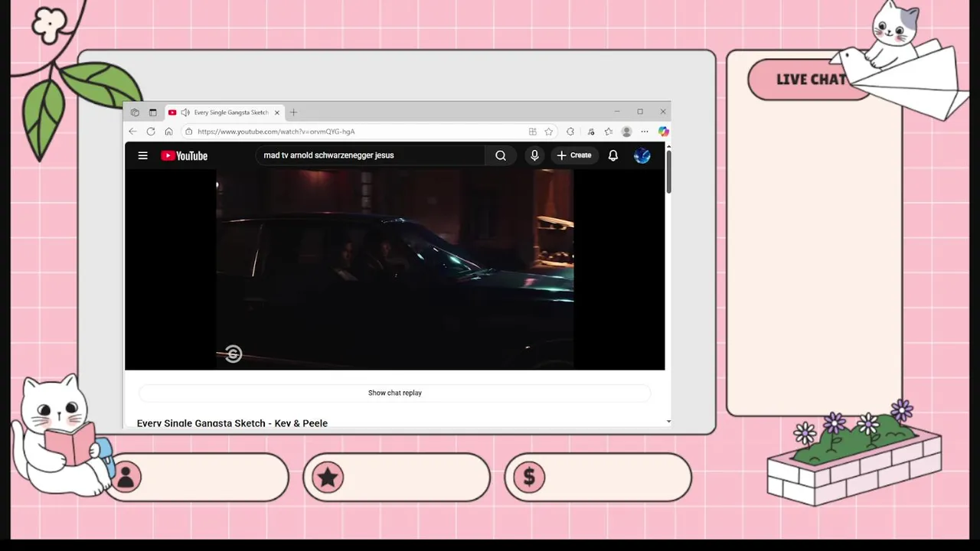Click the YouTube search text field
Image resolution: width=980 pixels, height=551 pixels.
click(370, 155)
